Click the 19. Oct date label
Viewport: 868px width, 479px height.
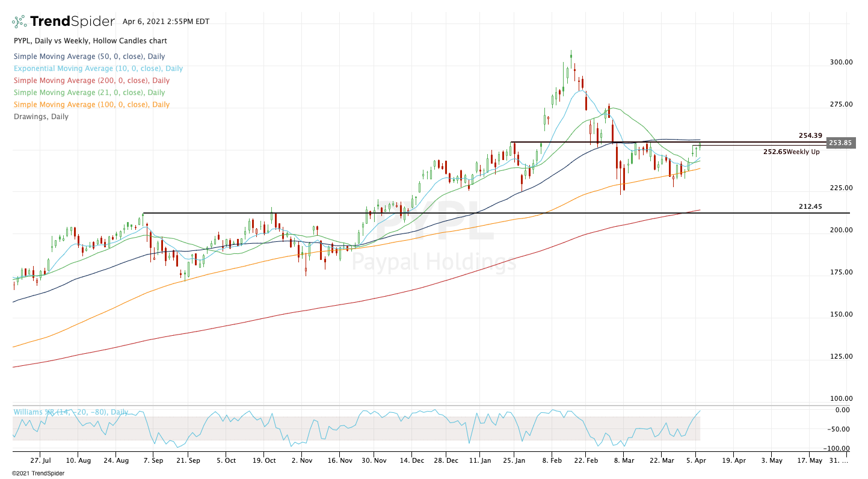click(264, 460)
